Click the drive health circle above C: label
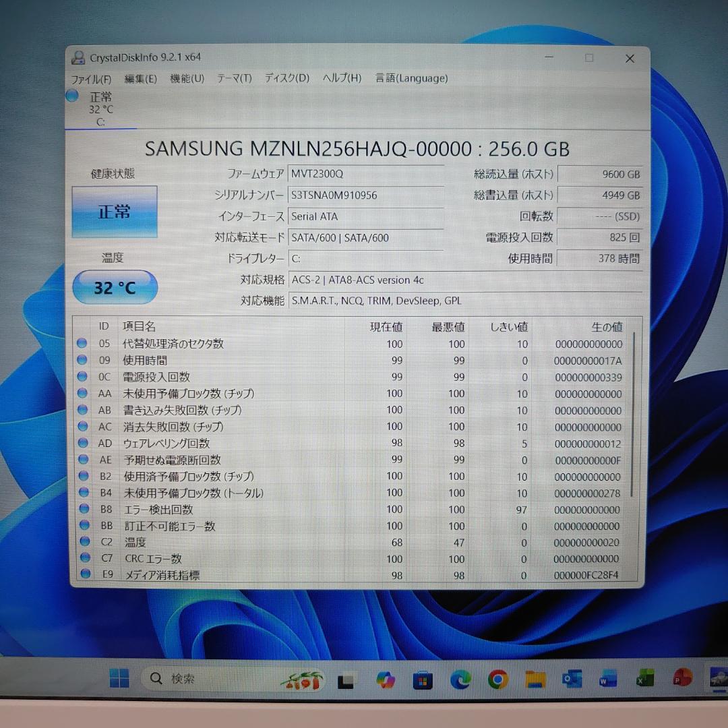The height and width of the screenshot is (728, 728). pyautogui.click(x=71, y=96)
